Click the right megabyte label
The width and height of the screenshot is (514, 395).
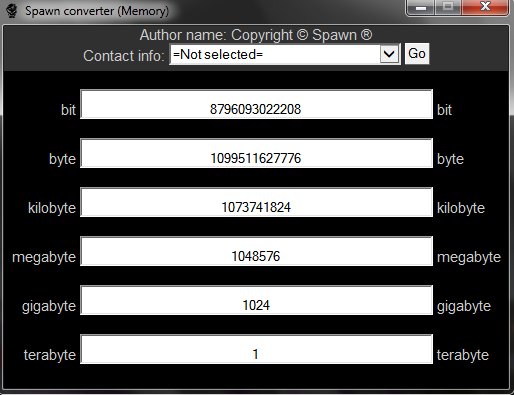[x=469, y=257]
